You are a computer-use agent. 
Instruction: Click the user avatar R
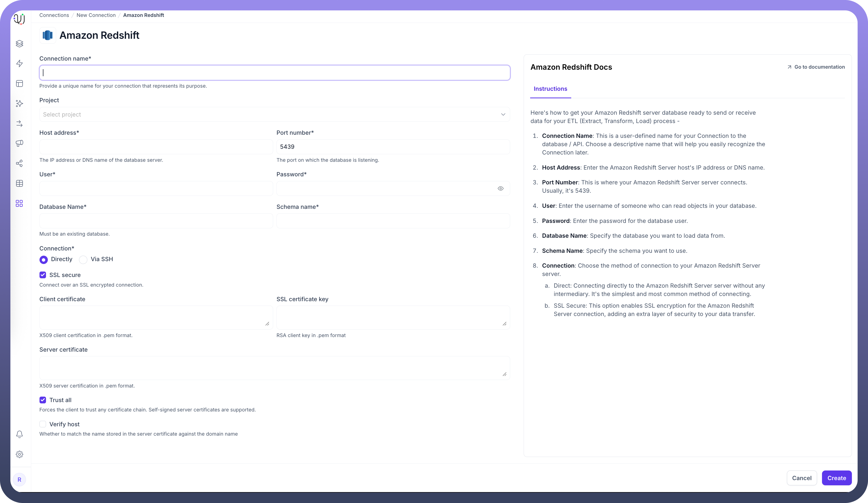19,480
